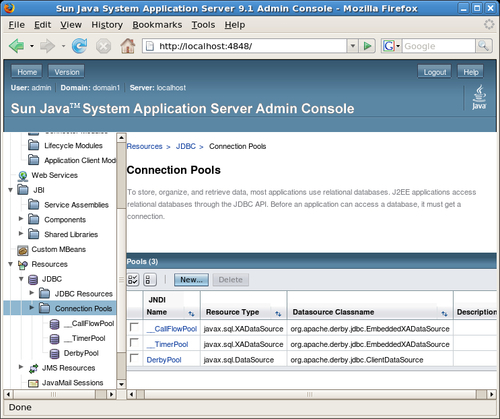
Task: Click the DerbyPool database icon in tree
Action: 54,354
